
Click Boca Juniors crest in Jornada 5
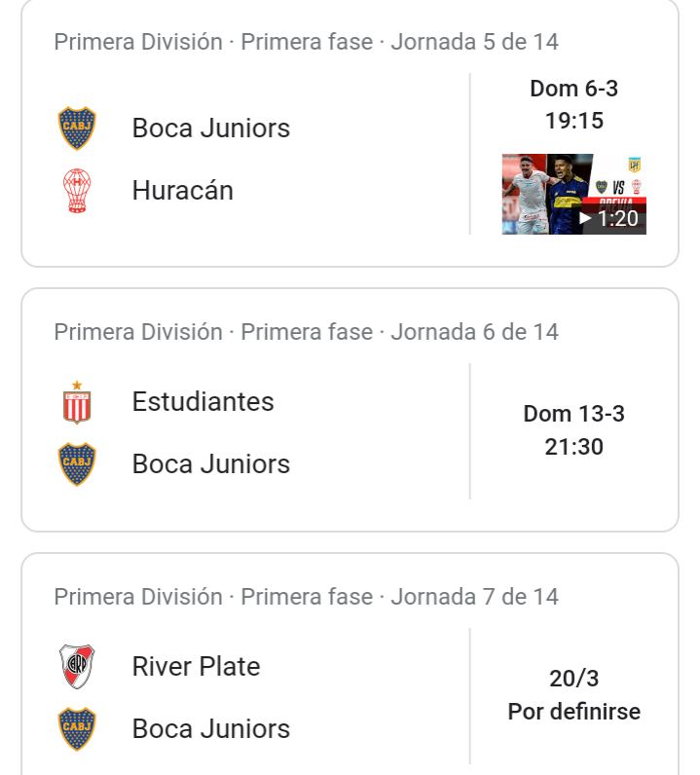77,128
